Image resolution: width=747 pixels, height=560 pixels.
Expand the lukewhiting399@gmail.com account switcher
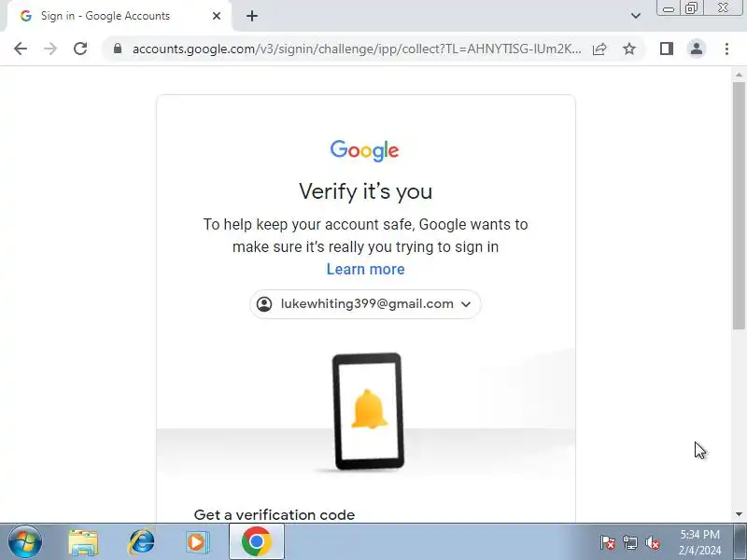365,304
